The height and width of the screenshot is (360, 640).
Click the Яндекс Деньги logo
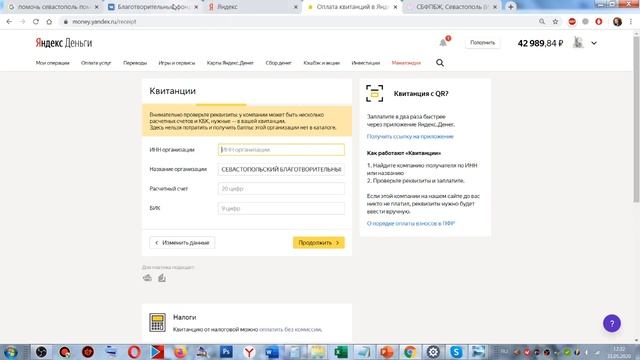point(64,43)
